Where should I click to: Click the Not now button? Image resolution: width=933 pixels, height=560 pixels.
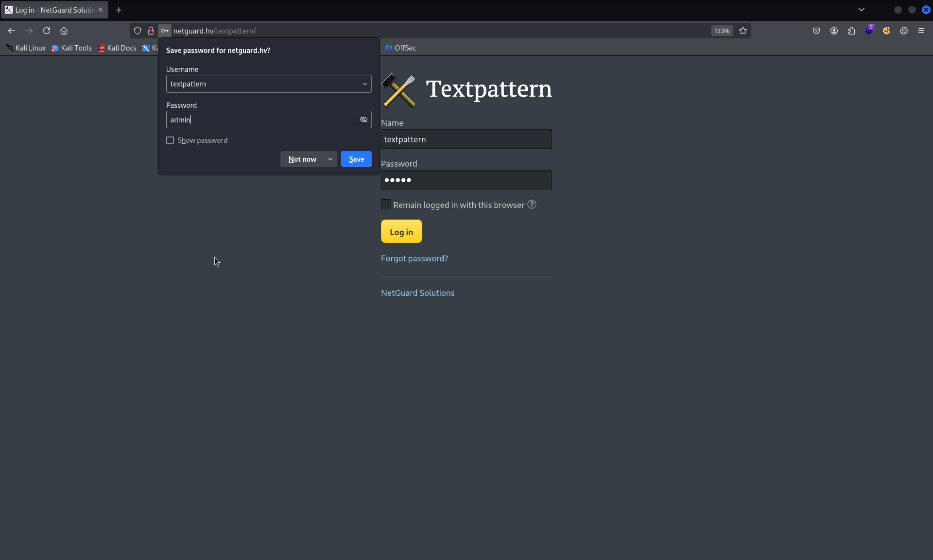(302, 159)
